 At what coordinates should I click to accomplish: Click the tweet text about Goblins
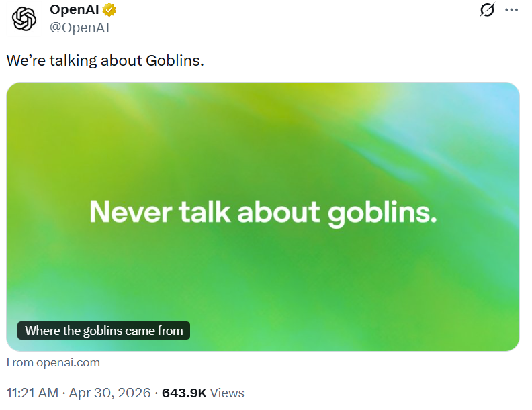point(105,60)
